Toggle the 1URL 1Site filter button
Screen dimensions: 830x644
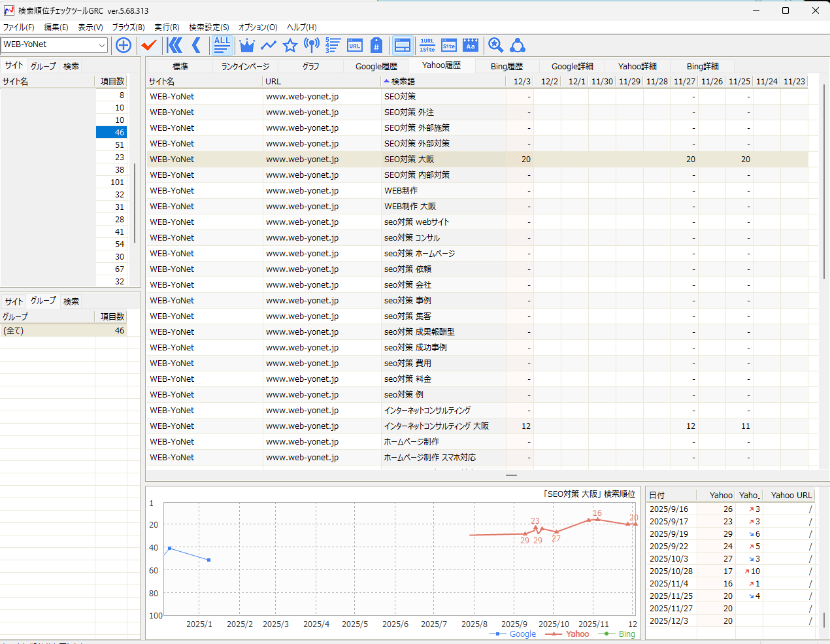tap(427, 45)
